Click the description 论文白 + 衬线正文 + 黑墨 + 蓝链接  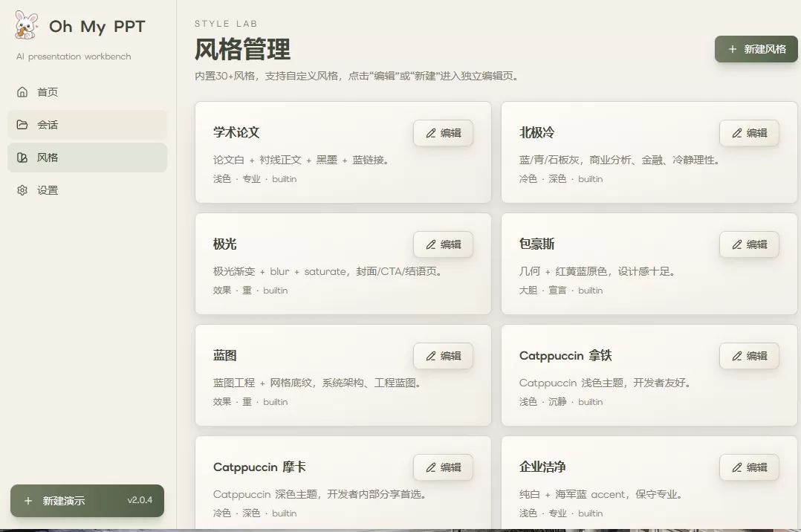pyautogui.click(x=301, y=160)
